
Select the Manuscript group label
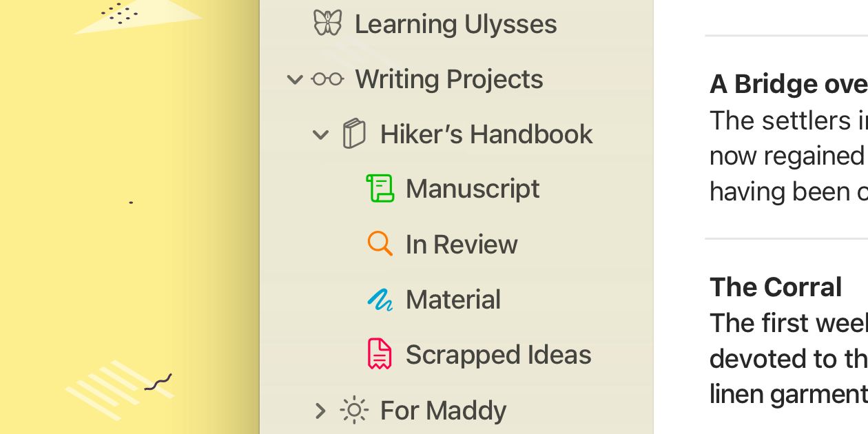pyautogui.click(x=473, y=189)
